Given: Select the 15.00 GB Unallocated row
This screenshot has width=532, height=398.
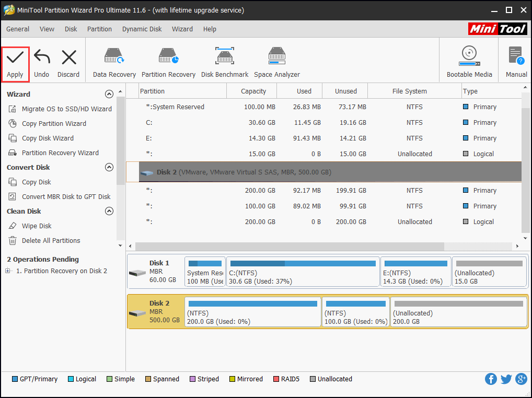Looking at the screenshot, I should [323, 154].
